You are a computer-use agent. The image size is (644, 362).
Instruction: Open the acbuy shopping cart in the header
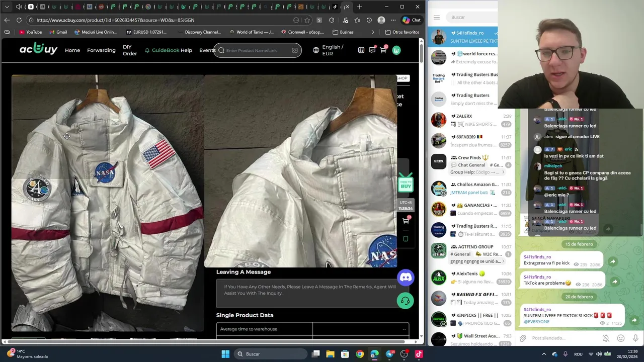(383, 50)
